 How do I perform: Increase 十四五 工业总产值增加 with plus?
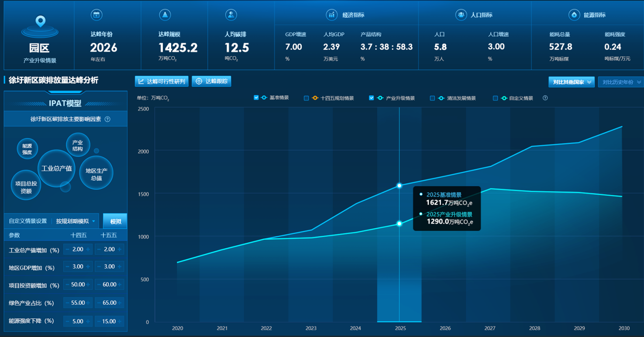88,249
